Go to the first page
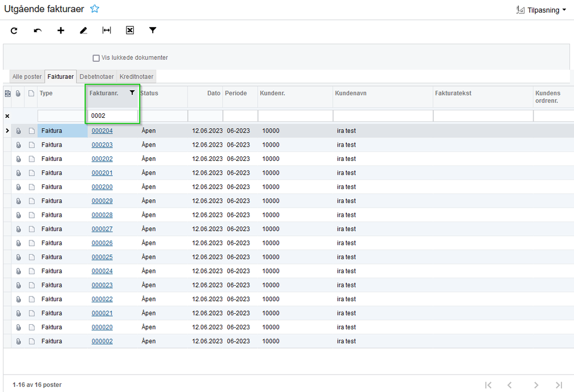Image resolution: width=574 pixels, height=392 pixels. point(488,385)
